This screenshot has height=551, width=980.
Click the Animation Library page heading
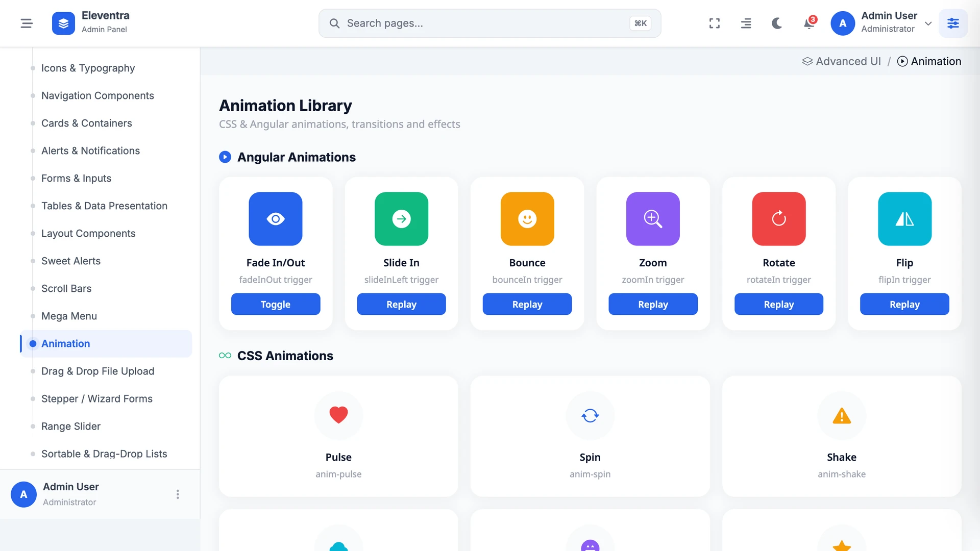click(x=285, y=106)
